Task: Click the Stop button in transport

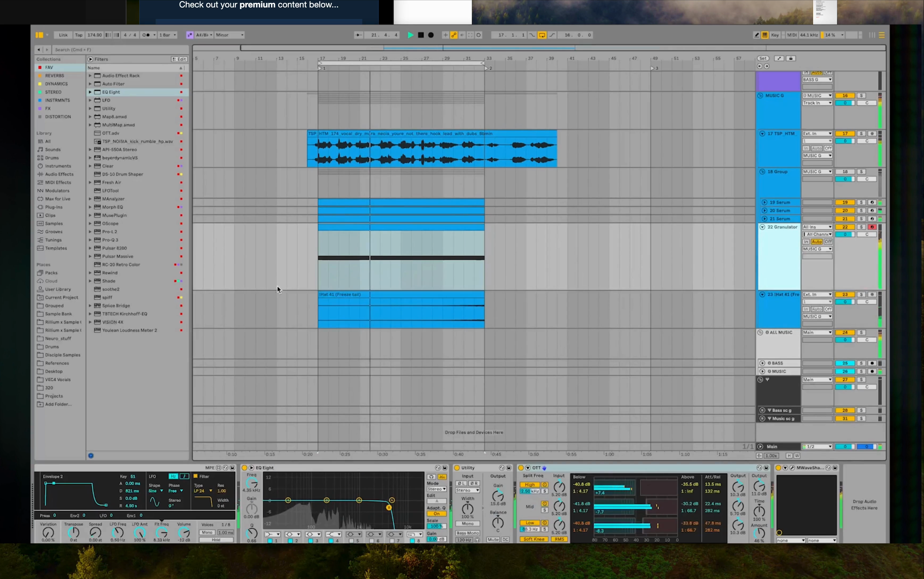Action: coord(421,35)
